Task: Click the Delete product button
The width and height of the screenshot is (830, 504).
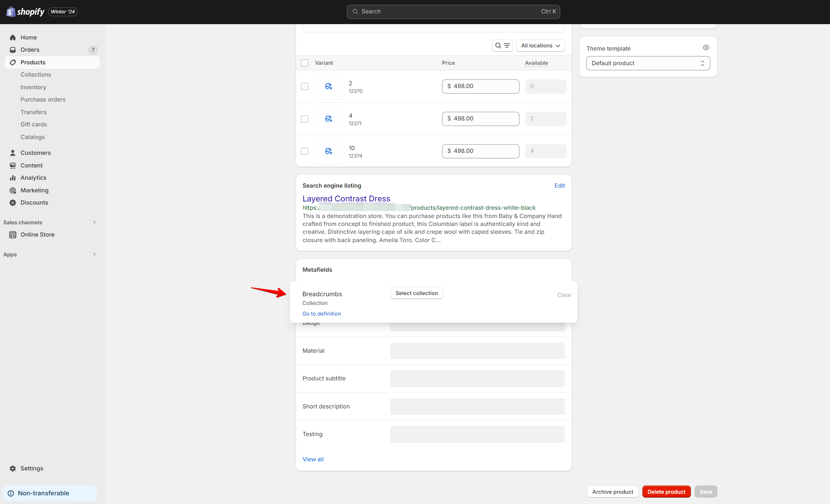Action: (666, 492)
